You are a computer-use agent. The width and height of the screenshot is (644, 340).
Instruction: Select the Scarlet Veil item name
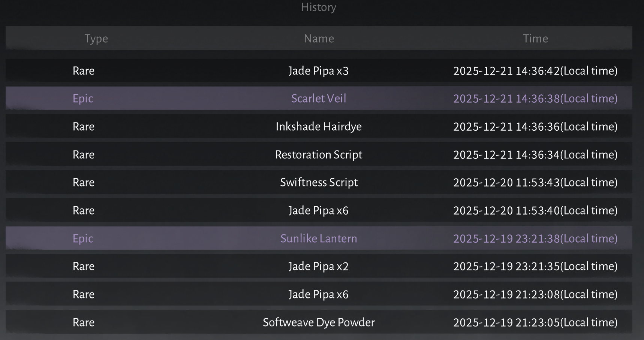pos(319,98)
